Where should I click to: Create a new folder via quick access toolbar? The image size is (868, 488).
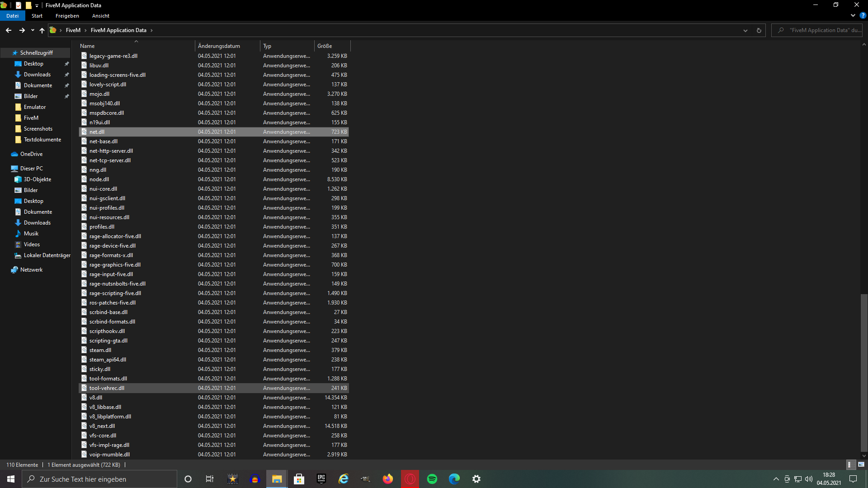point(29,5)
